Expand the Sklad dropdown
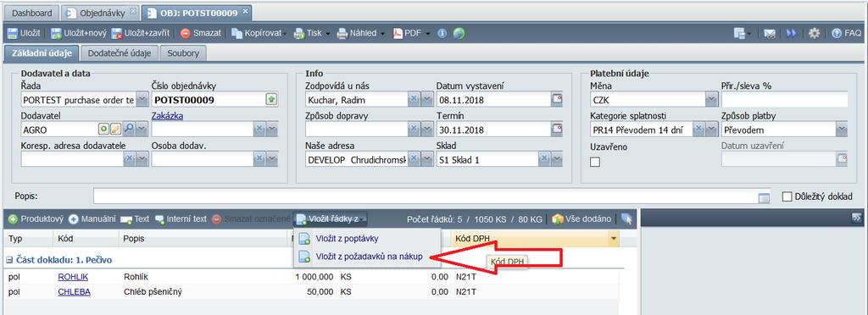Viewport: 868px width, 315px height. point(557,159)
